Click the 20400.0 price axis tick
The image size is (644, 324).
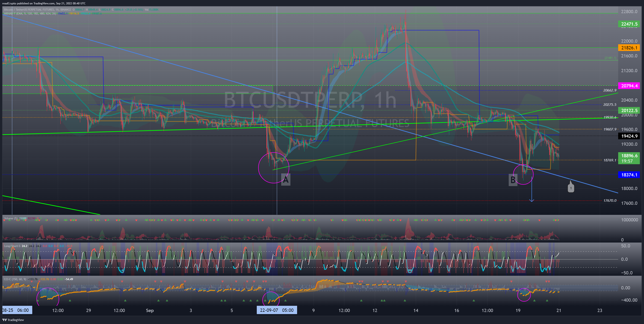pyautogui.click(x=629, y=100)
